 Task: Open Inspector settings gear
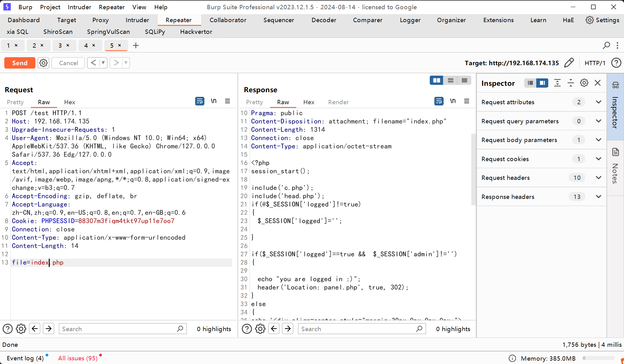(x=584, y=83)
